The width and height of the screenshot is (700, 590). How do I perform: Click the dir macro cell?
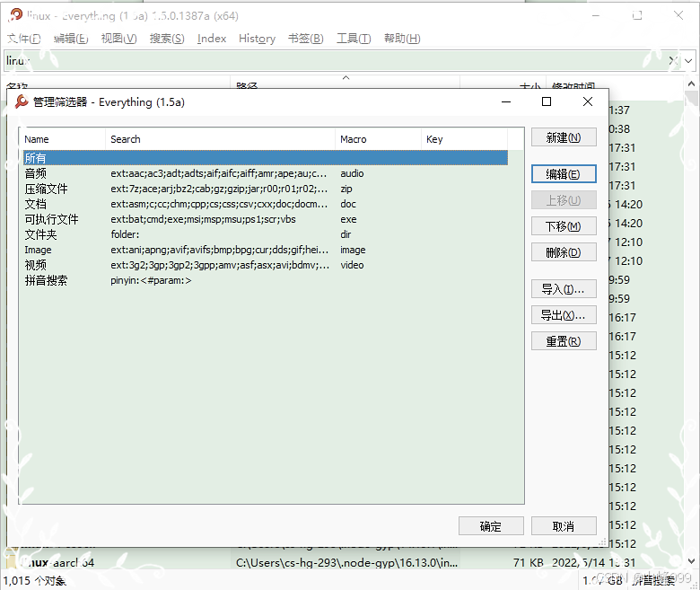tap(346, 234)
